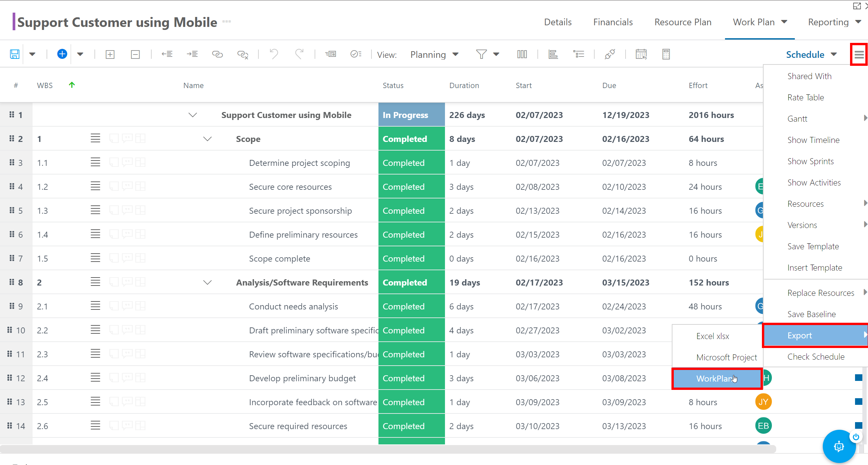Select Show Sprints menu item
868x465 pixels.
pos(815,161)
